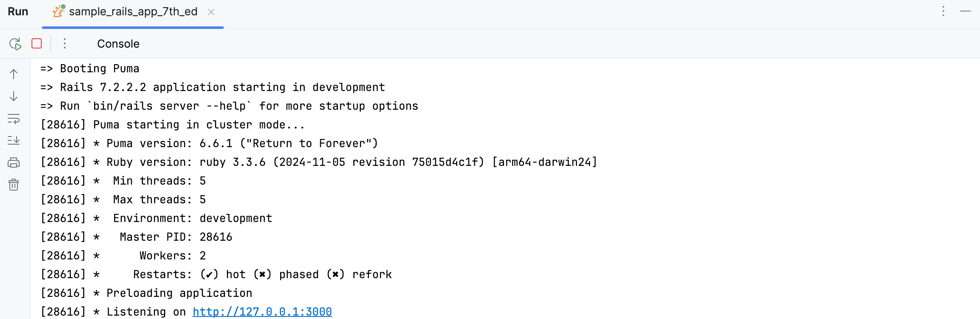Toggle auto-scroll to end
The width and height of the screenshot is (980, 319).
tap(14, 140)
